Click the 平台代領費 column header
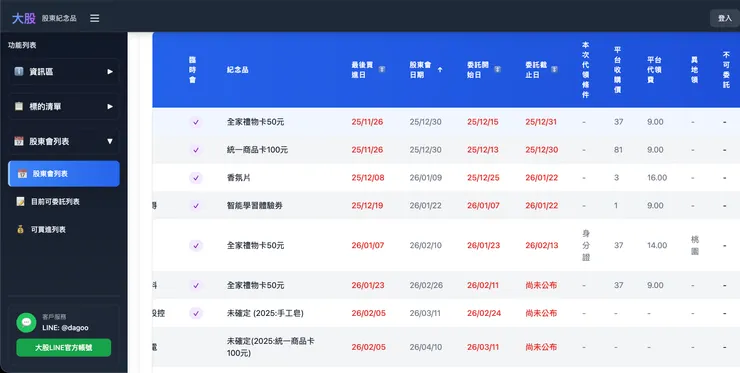 pyautogui.click(x=654, y=69)
